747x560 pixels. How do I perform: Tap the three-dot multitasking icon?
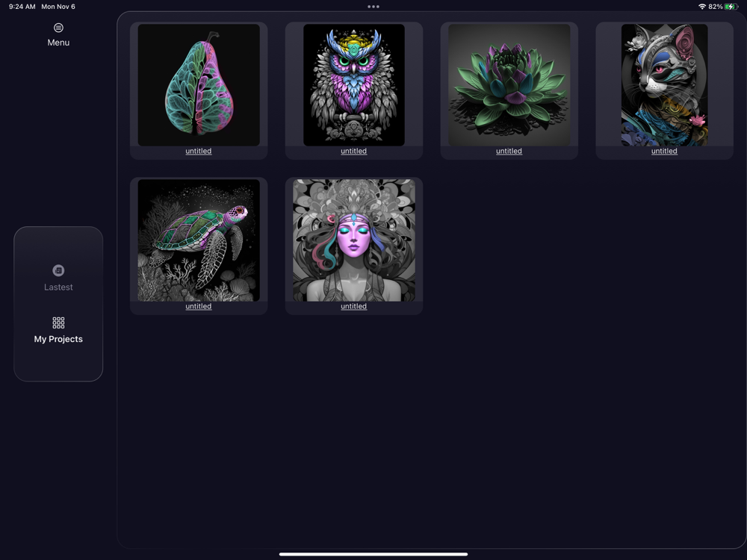[373, 7]
